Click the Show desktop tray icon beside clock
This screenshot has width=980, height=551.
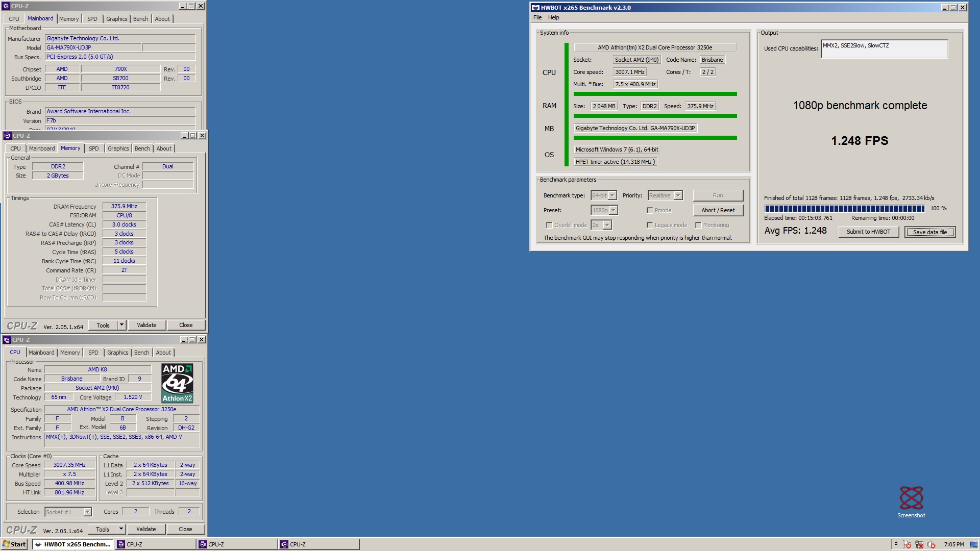coord(973,544)
